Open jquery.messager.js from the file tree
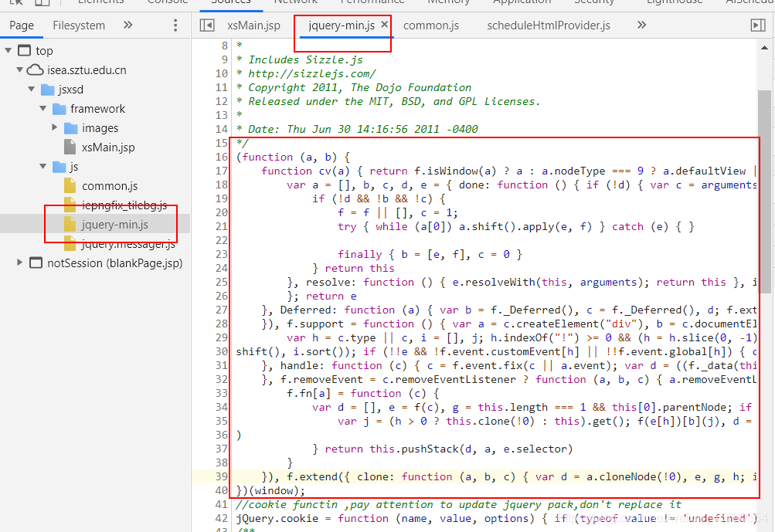 click(x=128, y=245)
